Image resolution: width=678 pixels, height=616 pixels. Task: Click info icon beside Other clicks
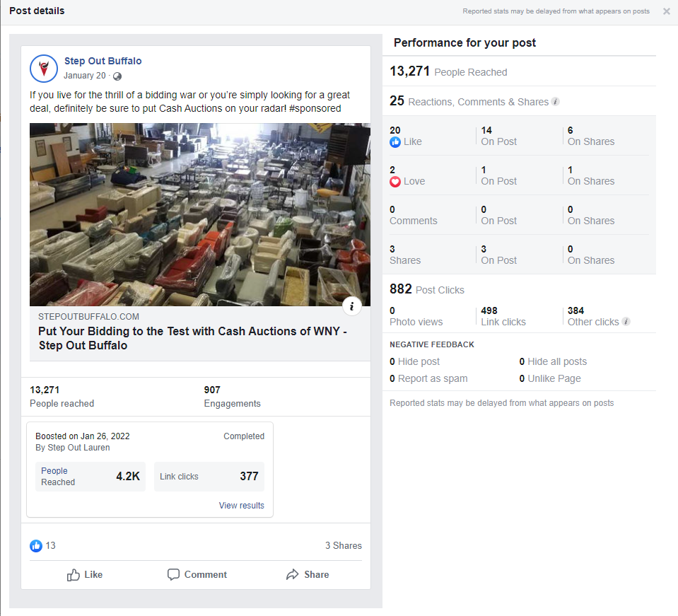click(626, 321)
